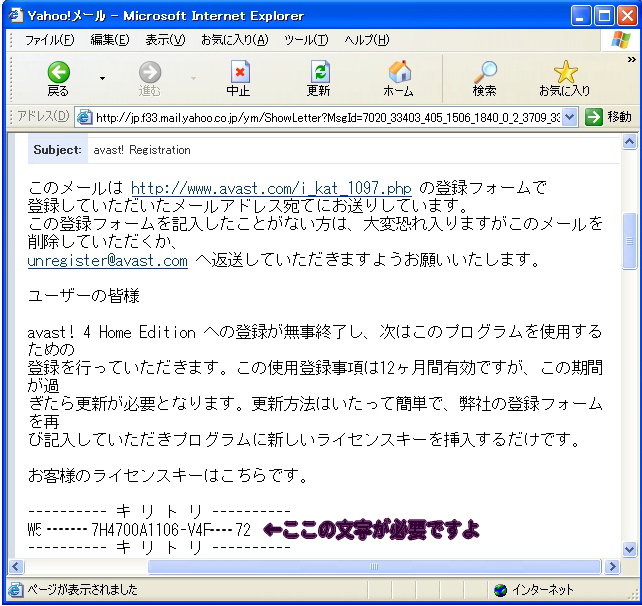Click the horizontal scrollbar right arrow
The height and width of the screenshot is (606, 642).
click(612, 567)
